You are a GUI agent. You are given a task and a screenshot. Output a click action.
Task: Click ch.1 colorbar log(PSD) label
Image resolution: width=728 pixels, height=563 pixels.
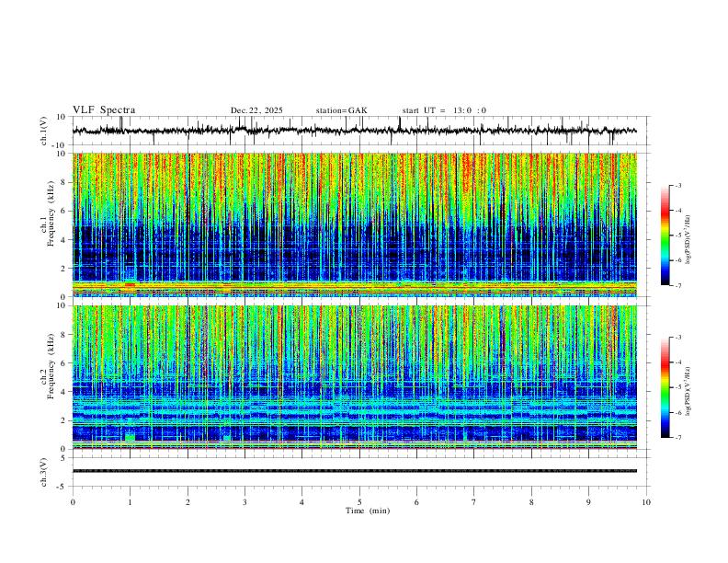pos(688,239)
